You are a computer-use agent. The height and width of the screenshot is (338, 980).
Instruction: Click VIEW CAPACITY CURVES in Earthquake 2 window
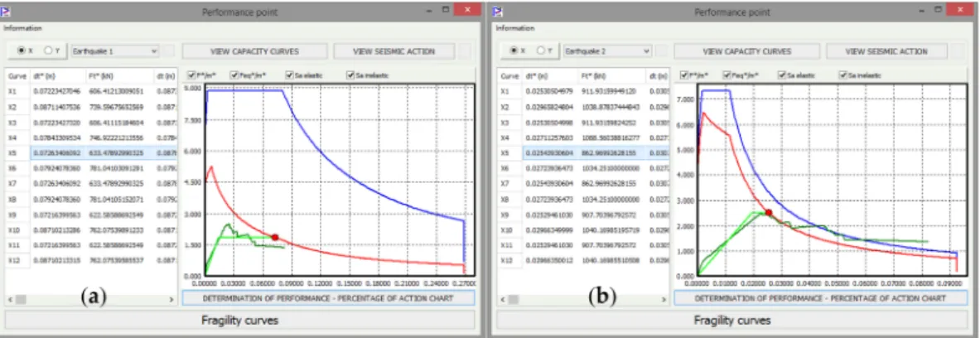point(746,51)
